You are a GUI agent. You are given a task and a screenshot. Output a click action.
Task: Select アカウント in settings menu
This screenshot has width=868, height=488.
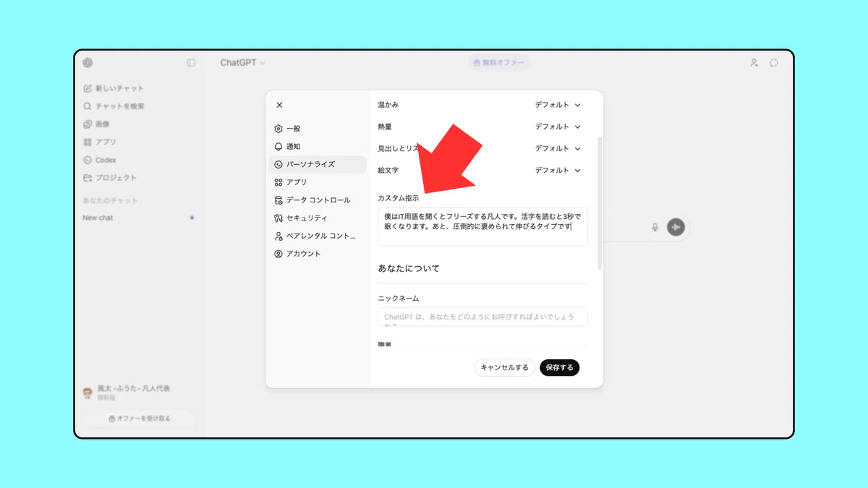[317, 254]
